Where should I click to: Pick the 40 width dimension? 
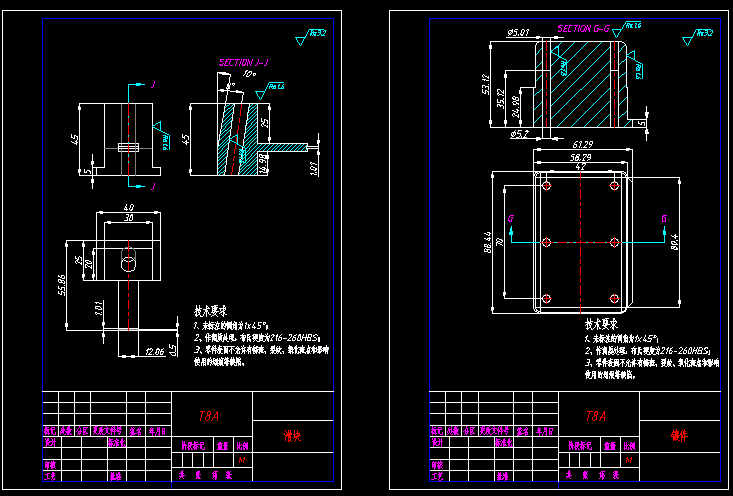tap(129, 207)
